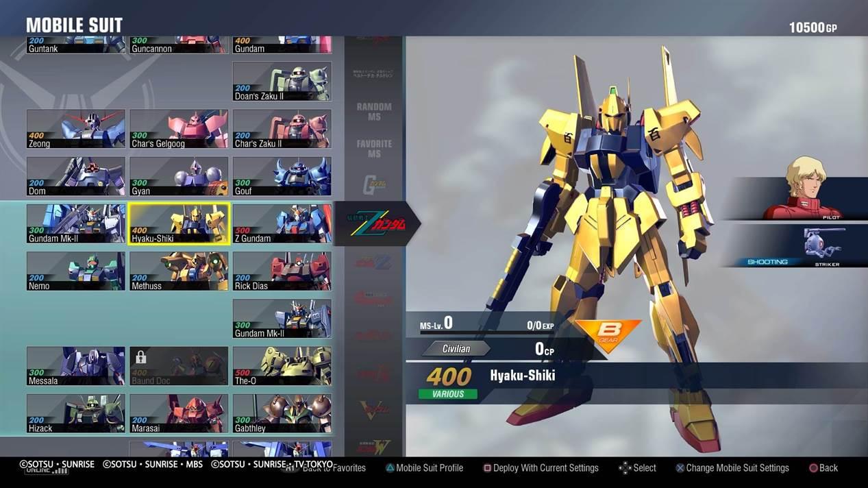Click the 10500 GP balance
The image size is (868, 488).
tap(813, 27)
